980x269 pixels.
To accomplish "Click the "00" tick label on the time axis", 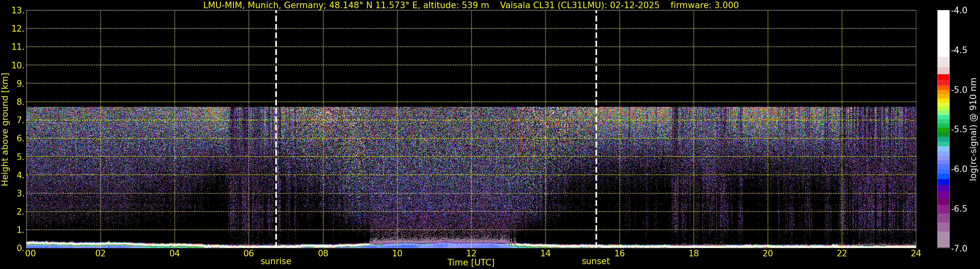I will tap(30, 254).
